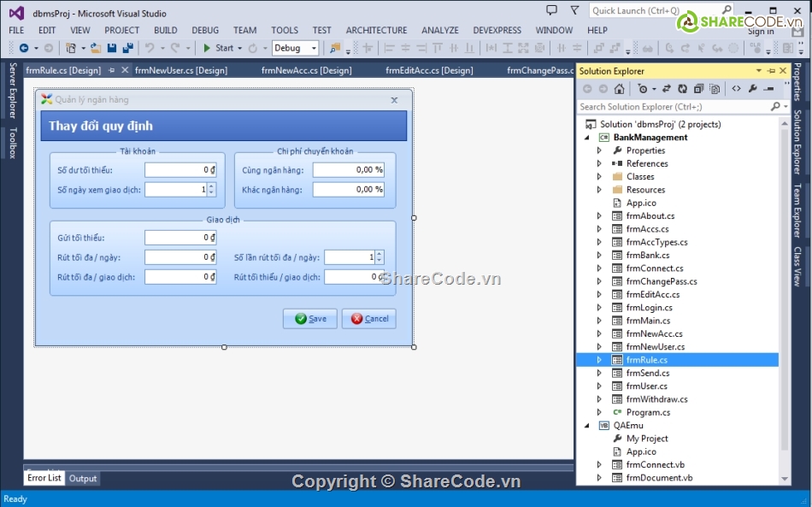Increase Số lần rút tối đa / ngày spinner
812x507 pixels.
click(379, 254)
